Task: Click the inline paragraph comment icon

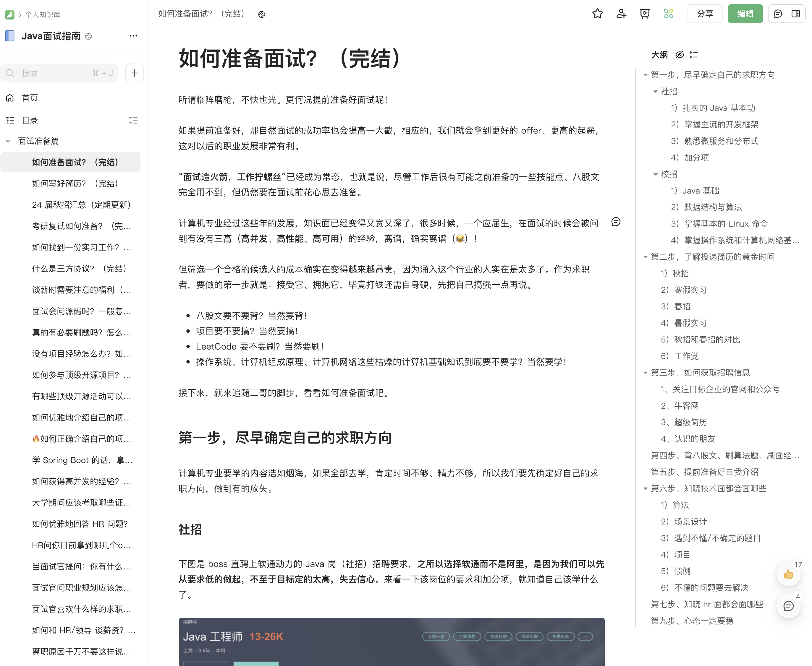Action: point(616,222)
